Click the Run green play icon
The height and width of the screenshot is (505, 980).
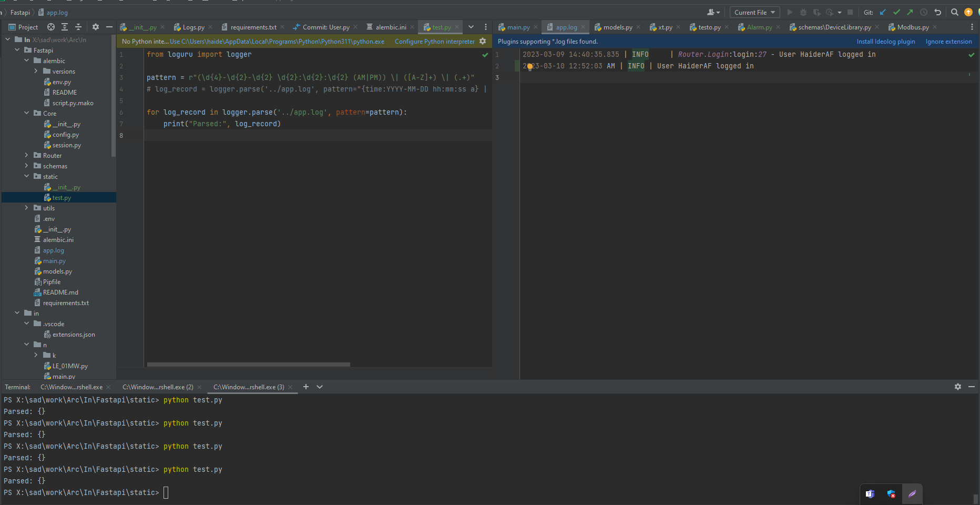[790, 12]
